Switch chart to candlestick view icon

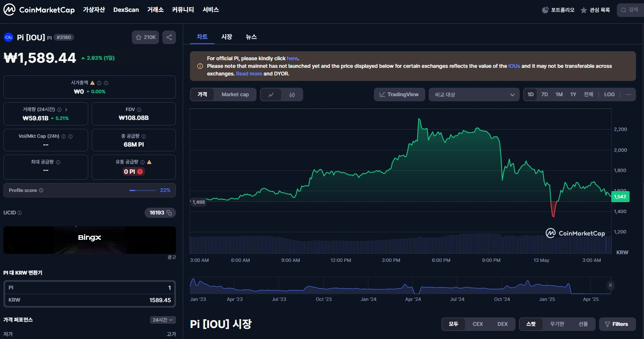pyautogui.click(x=292, y=94)
